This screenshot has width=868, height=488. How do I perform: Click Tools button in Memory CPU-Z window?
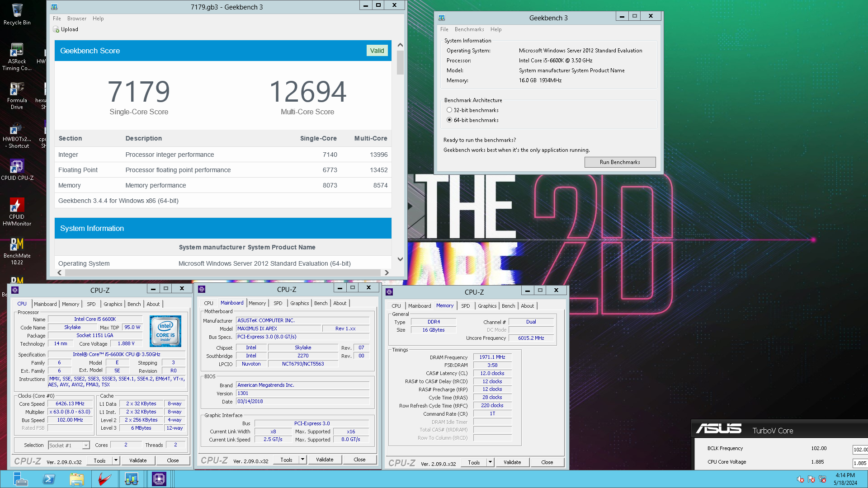point(474,462)
